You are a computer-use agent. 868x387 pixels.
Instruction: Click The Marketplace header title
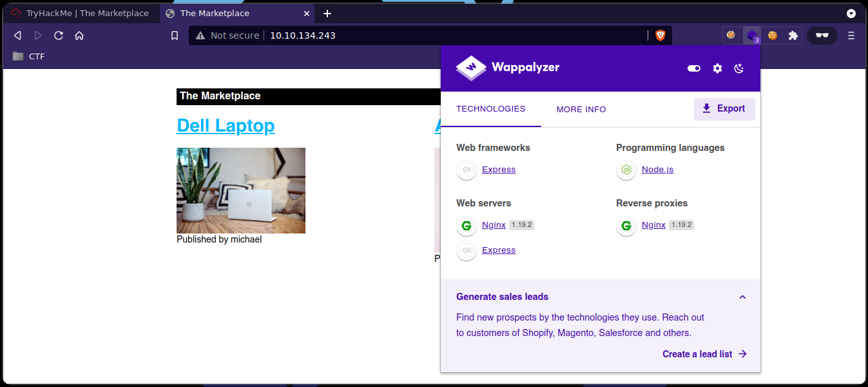click(x=220, y=96)
